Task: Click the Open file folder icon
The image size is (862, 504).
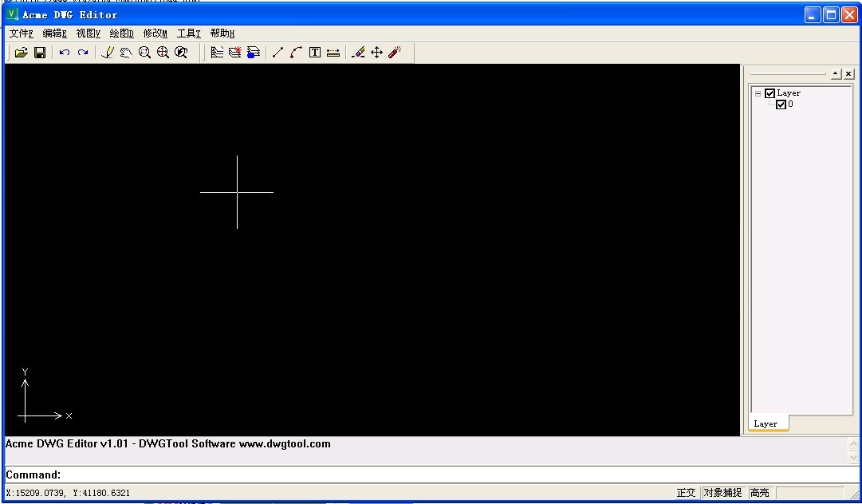Action: (22, 53)
